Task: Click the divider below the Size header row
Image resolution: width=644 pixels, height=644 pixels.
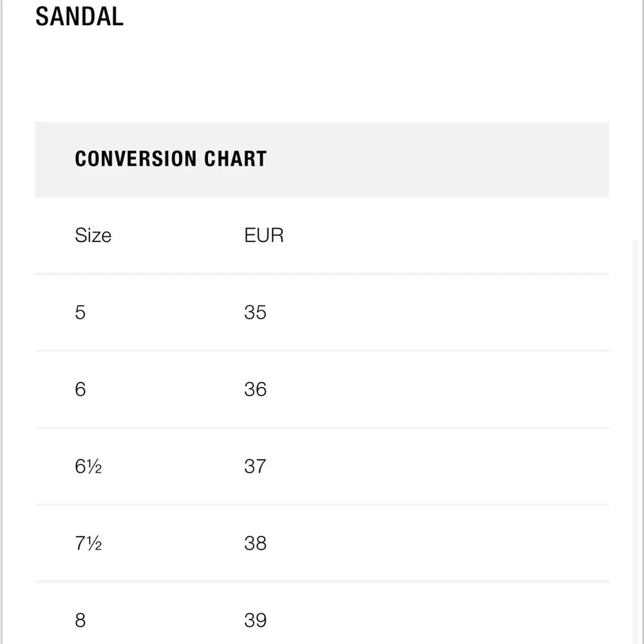Action: 322,274
